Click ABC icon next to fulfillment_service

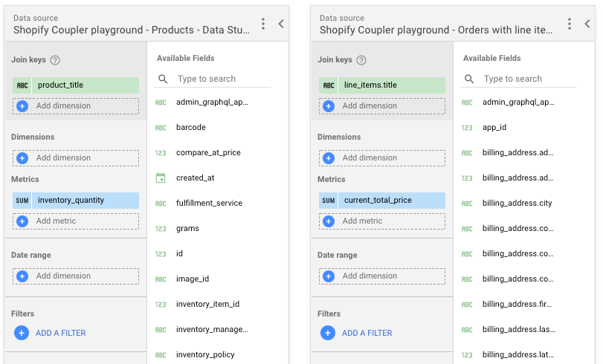coord(161,204)
